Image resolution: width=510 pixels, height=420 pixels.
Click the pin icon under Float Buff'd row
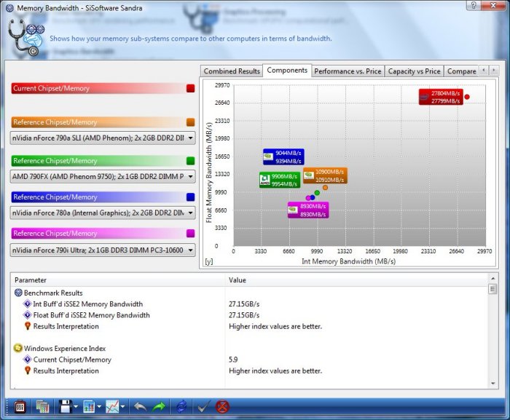(x=28, y=326)
